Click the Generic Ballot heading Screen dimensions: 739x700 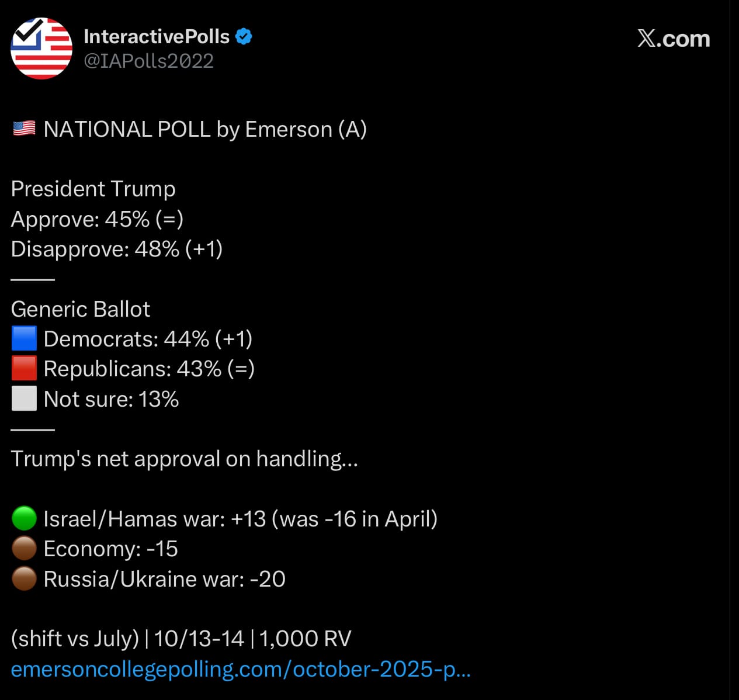pos(81,309)
